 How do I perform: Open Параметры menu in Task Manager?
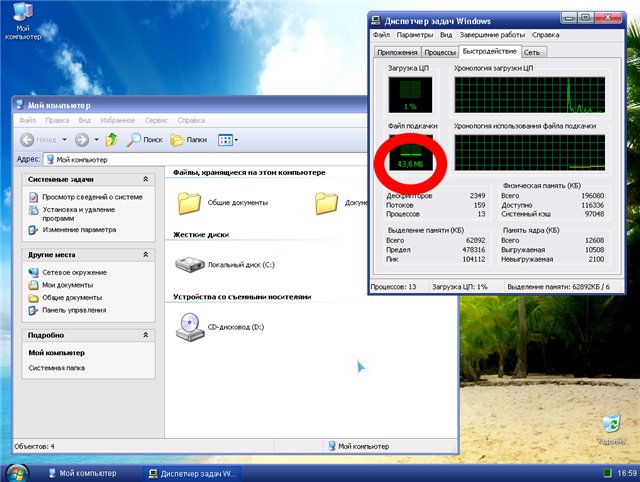coord(415,35)
